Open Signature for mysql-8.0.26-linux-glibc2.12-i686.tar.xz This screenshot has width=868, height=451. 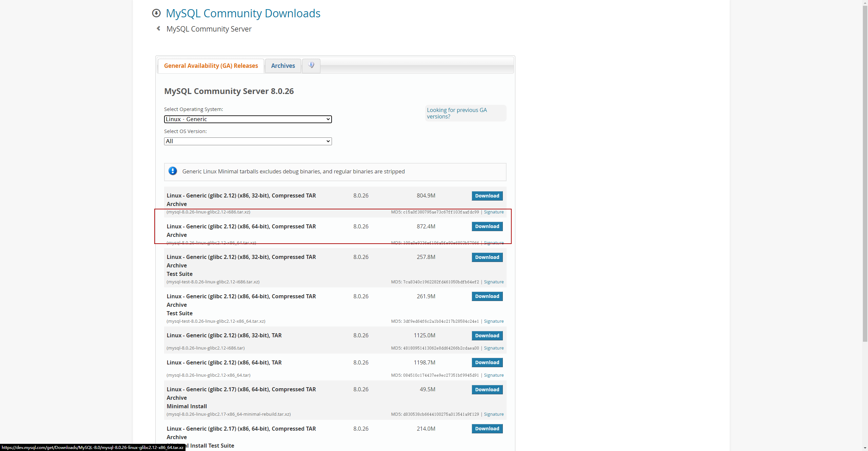coord(494,212)
